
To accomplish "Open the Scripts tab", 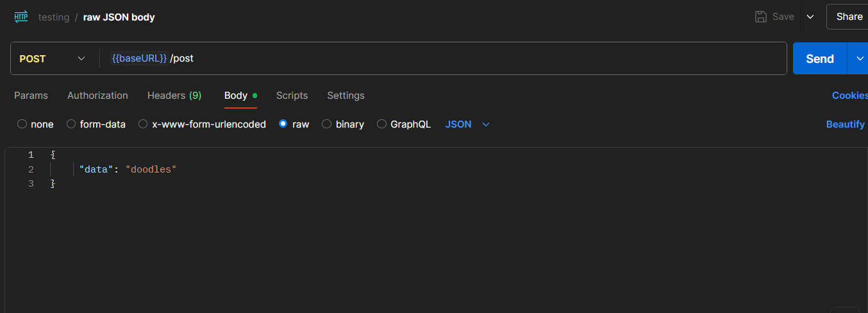I will 292,96.
